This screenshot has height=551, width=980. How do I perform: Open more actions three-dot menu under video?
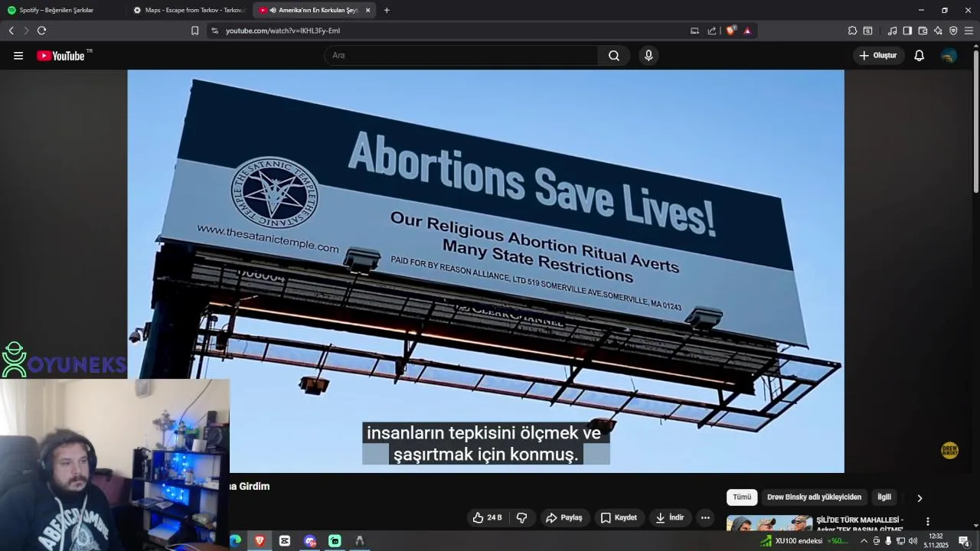tap(705, 518)
